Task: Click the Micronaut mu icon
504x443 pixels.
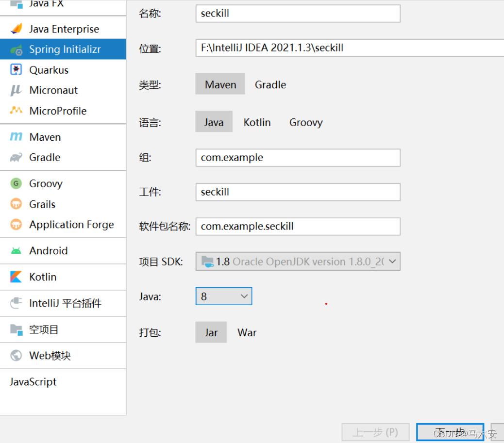Action: click(17, 90)
